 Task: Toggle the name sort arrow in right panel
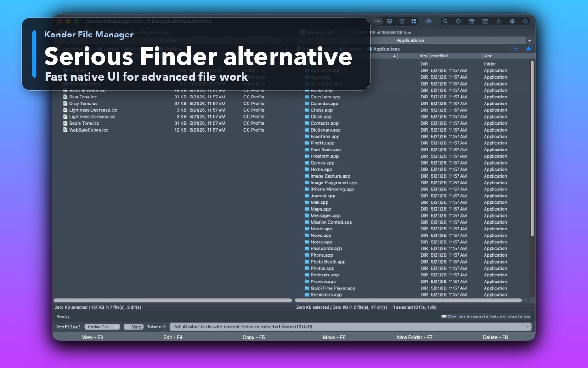coord(394,56)
